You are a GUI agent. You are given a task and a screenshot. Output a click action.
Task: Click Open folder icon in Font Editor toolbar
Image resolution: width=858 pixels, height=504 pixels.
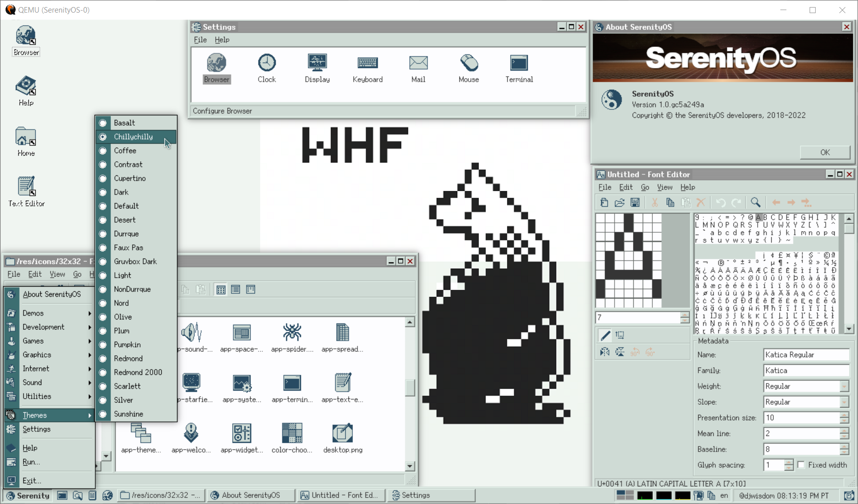pyautogui.click(x=620, y=203)
